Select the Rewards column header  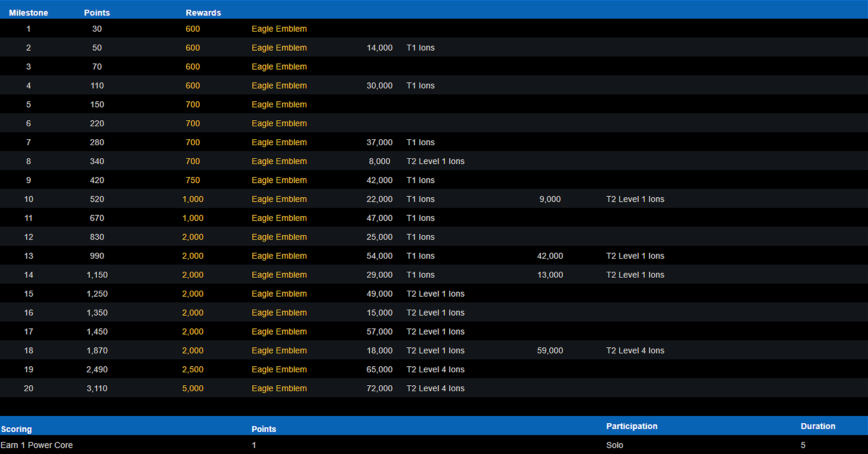click(x=203, y=13)
